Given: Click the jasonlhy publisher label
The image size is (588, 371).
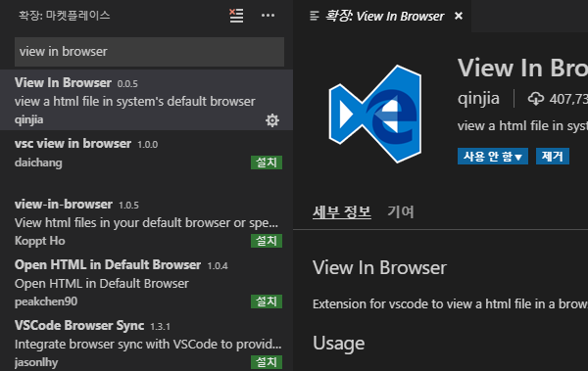Looking at the screenshot, I should (36, 362).
